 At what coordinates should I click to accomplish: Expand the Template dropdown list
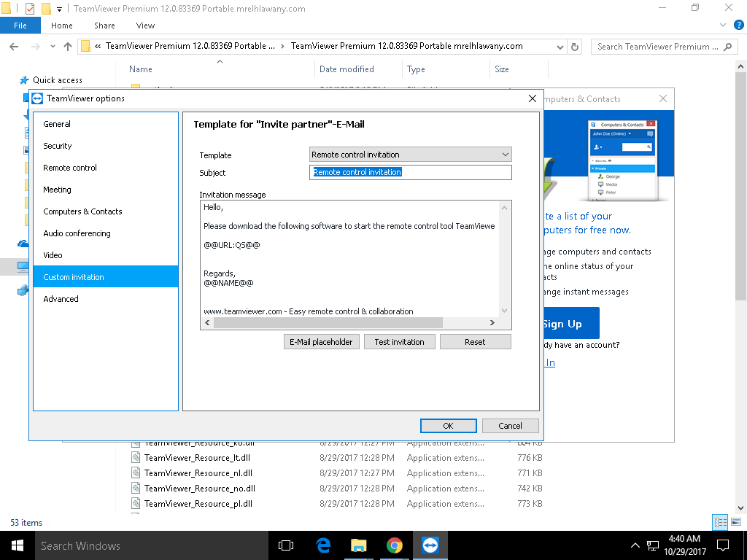[x=505, y=155]
